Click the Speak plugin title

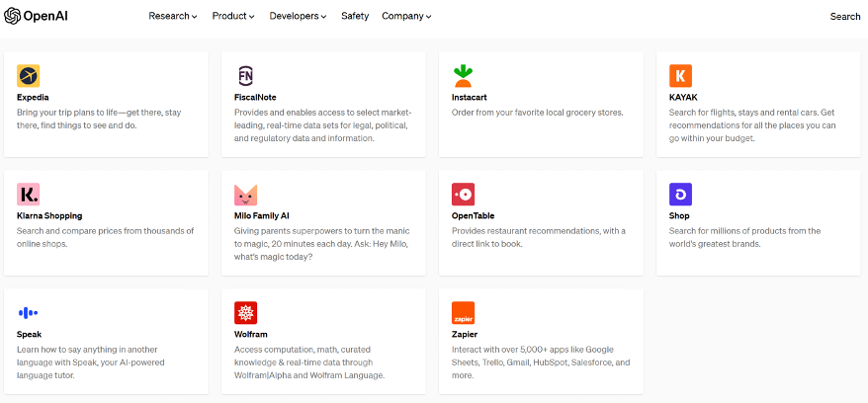click(x=29, y=335)
